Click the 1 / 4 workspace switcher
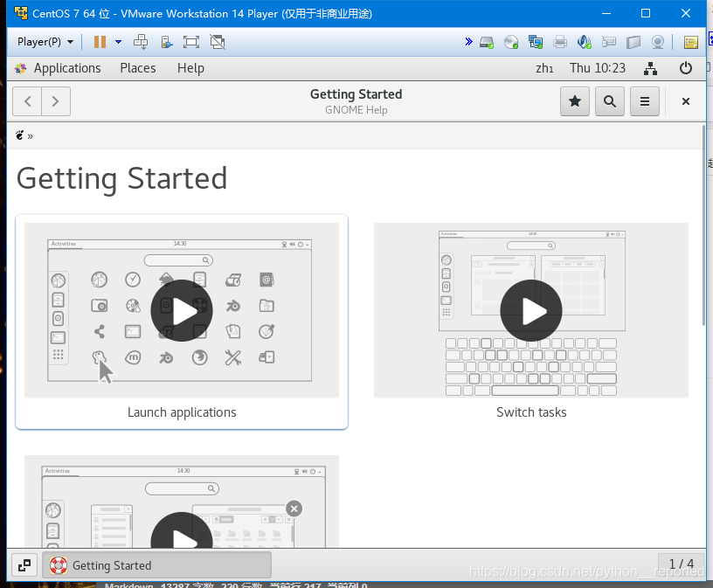Viewport: 713px width, 588px height. (681, 564)
